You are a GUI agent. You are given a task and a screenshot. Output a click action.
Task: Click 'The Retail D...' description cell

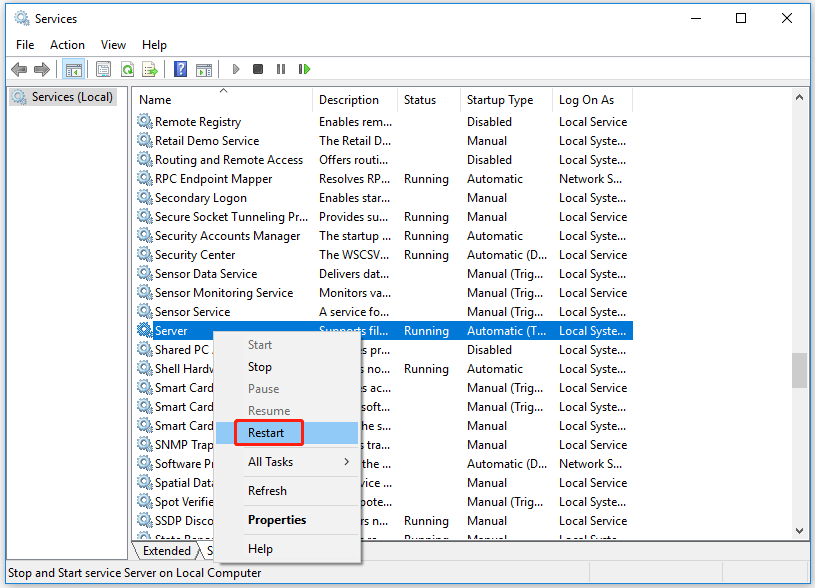[355, 141]
